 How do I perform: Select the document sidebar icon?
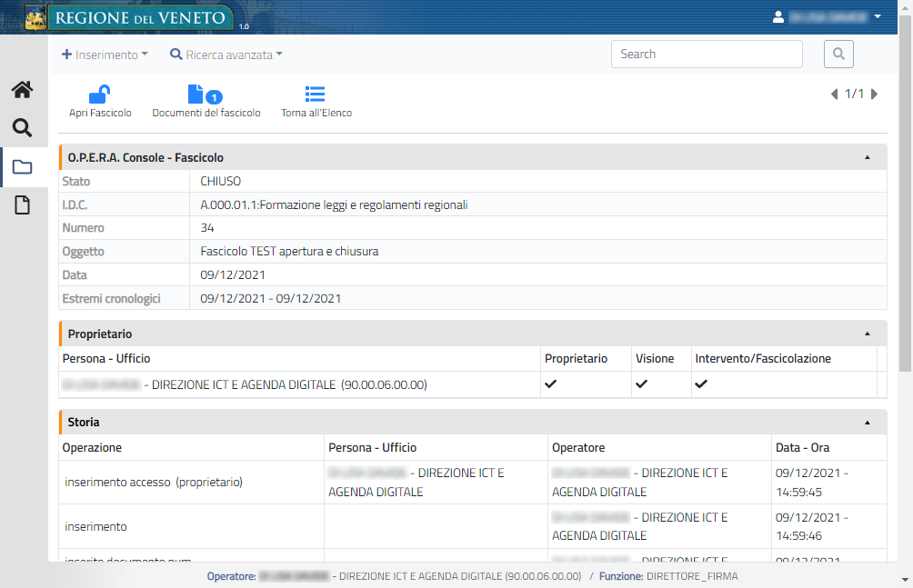click(x=22, y=204)
